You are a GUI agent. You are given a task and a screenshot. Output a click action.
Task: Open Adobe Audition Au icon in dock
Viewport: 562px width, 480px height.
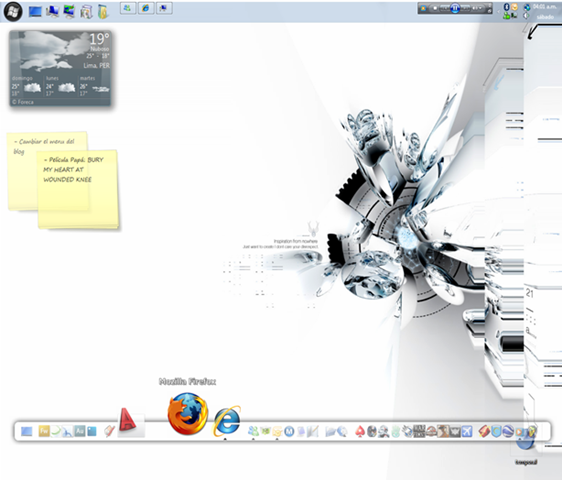[x=80, y=431]
